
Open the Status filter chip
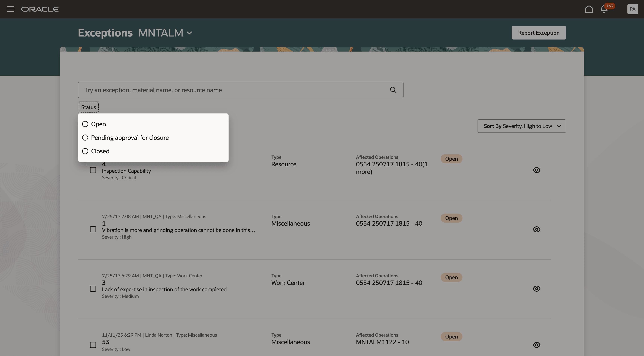(88, 107)
